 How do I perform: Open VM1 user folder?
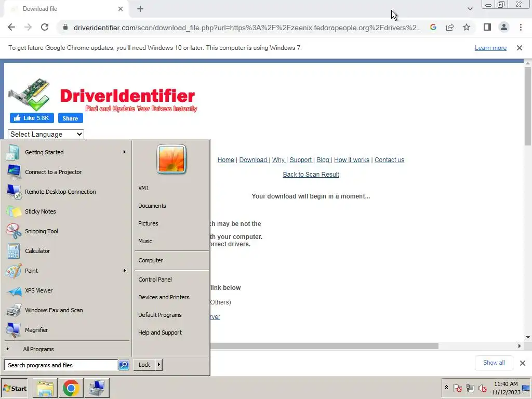143,188
